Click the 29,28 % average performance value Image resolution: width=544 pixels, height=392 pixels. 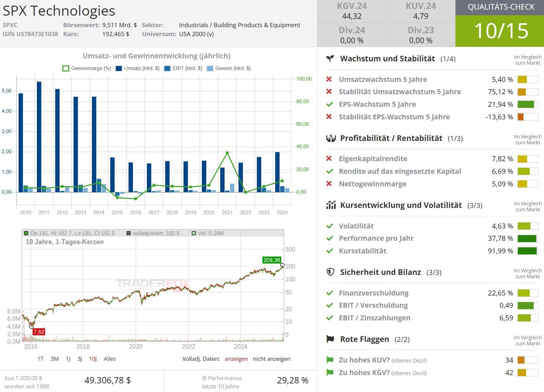[293, 380]
